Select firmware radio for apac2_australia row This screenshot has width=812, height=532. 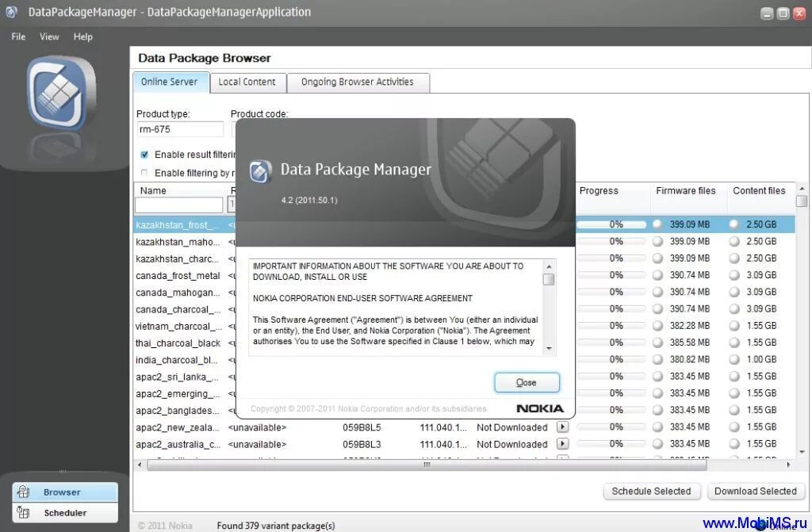[x=657, y=444]
